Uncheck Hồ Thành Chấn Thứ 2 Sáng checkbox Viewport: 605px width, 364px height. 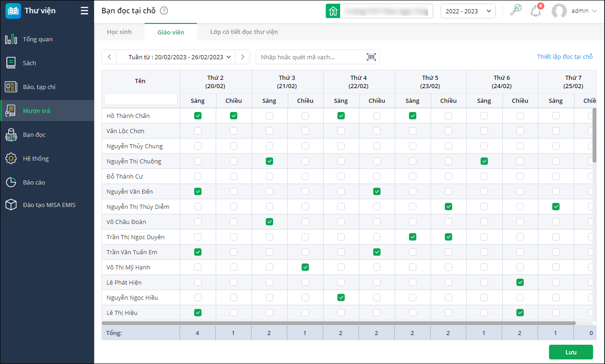click(x=198, y=116)
